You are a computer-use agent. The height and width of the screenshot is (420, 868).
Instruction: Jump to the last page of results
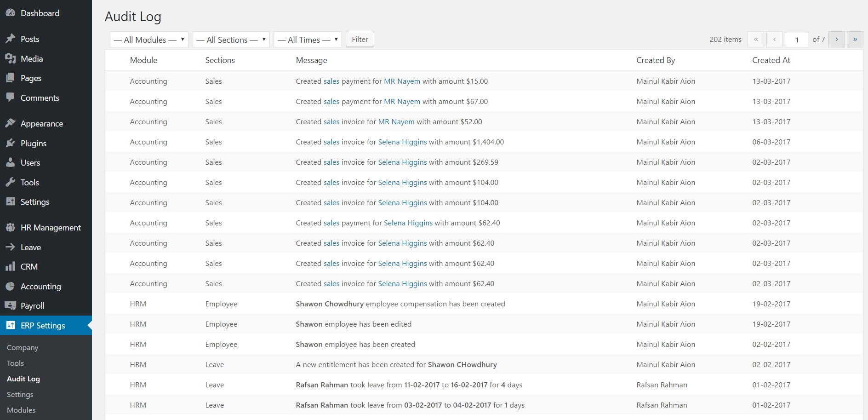click(x=855, y=40)
